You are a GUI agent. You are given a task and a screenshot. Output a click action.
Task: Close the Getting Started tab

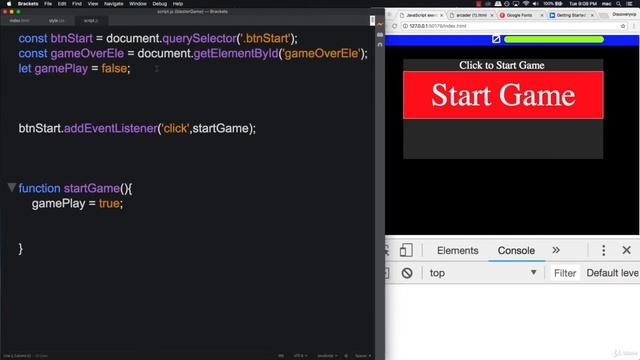point(592,15)
